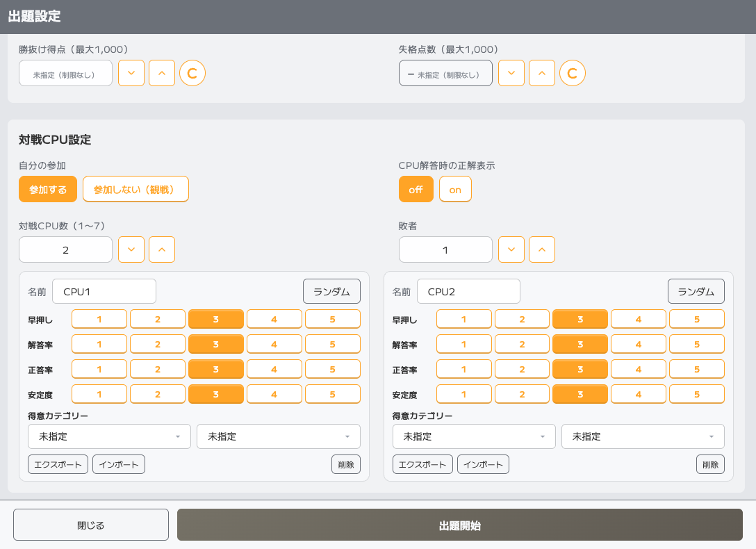Set CPU1 早押し level to 5

[333, 319]
